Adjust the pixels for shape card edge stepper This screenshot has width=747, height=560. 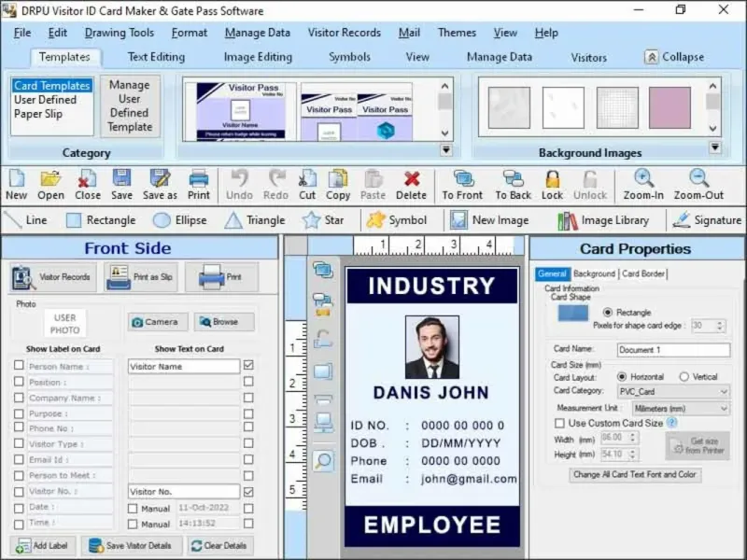tap(720, 326)
